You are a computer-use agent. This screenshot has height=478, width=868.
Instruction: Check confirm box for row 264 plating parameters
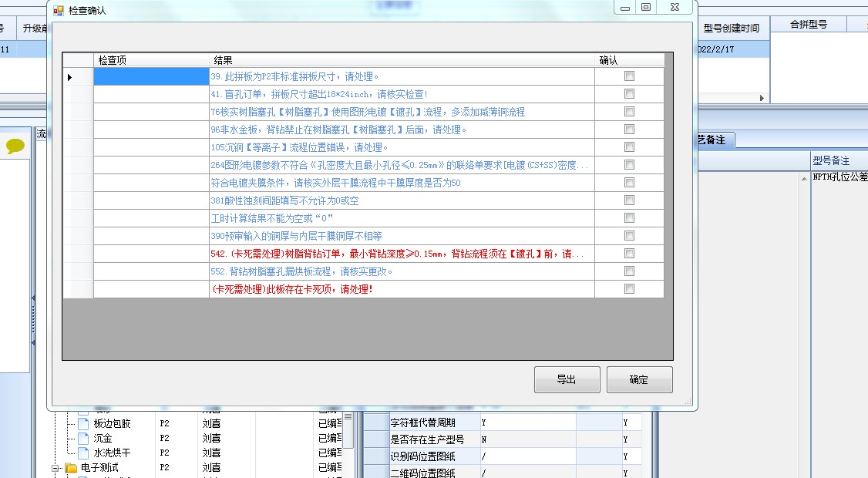coord(629,165)
